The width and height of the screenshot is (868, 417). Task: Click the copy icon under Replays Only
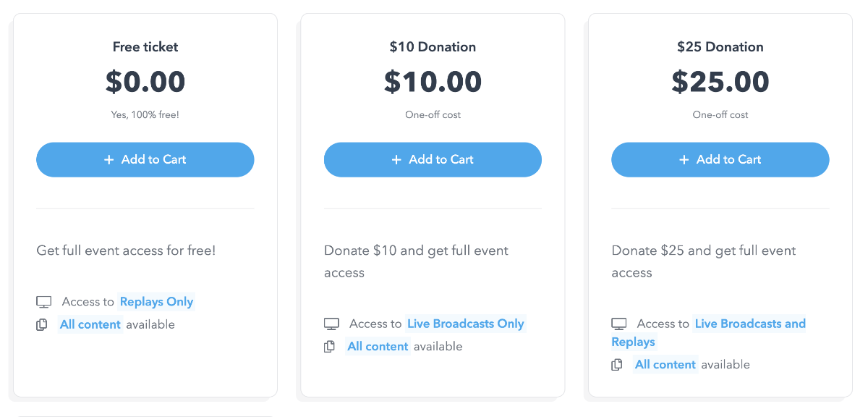(42, 324)
